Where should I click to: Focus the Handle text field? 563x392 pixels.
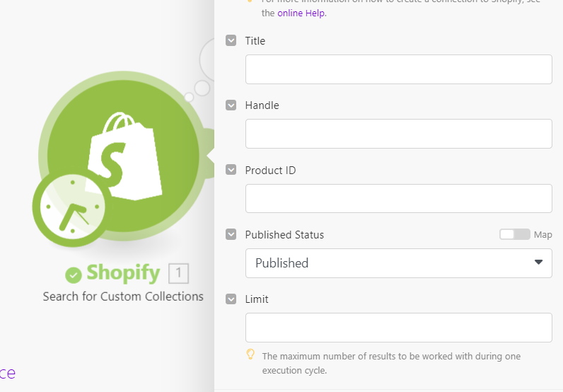click(x=398, y=134)
